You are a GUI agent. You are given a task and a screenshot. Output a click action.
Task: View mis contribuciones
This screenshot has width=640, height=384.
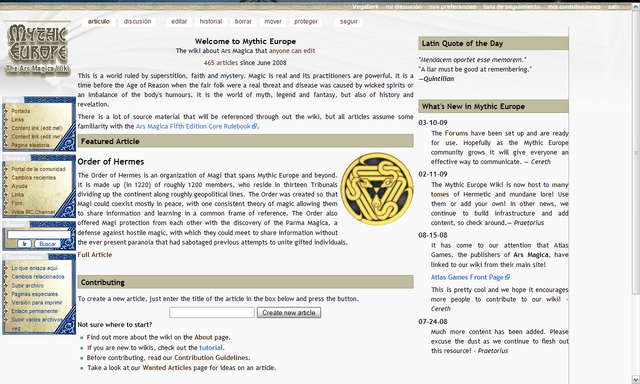(x=574, y=7)
